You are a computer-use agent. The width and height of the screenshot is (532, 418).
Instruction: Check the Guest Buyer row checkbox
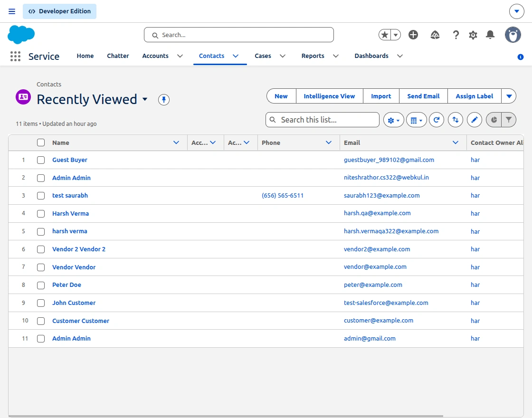pyautogui.click(x=41, y=160)
